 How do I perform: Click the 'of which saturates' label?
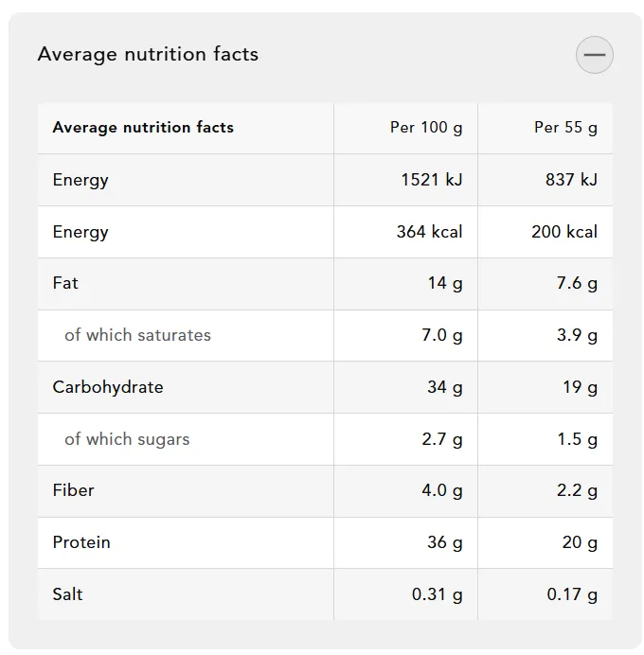pyautogui.click(x=137, y=335)
